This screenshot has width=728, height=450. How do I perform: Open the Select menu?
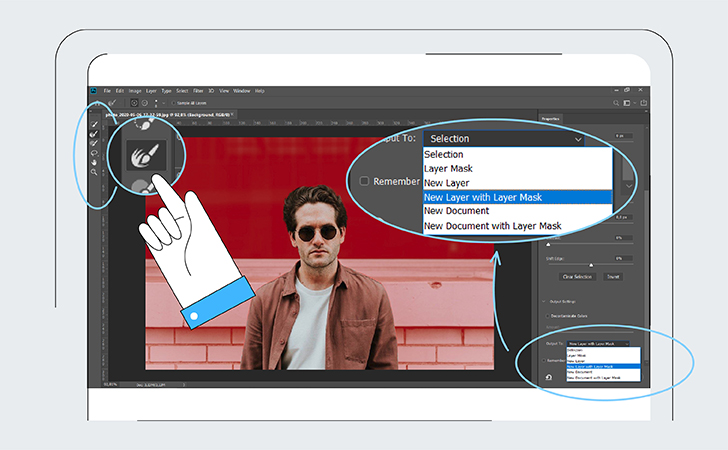(x=182, y=91)
